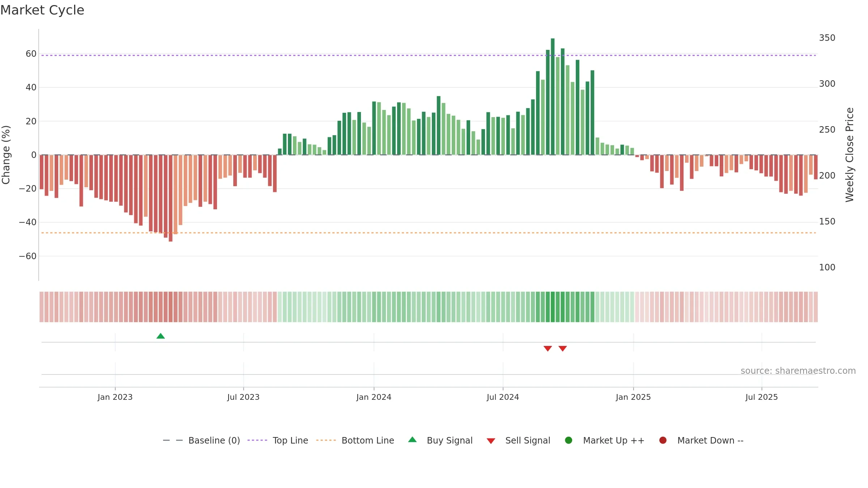Click the Change (%) axis title
Image resolution: width=868 pixels, height=488 pixels.
point(6,155)
